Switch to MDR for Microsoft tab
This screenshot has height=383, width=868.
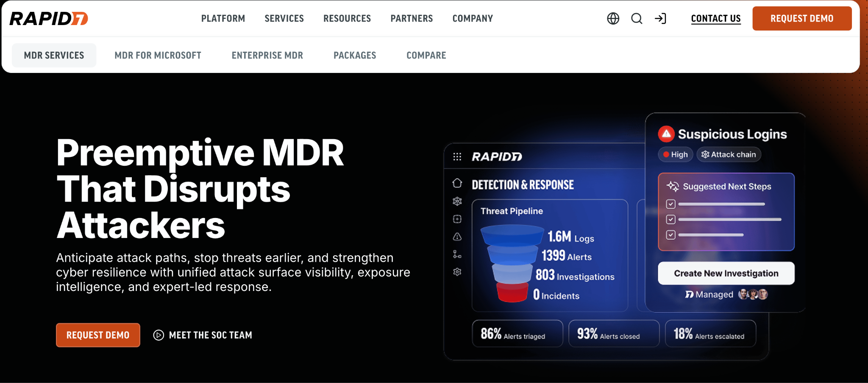[158, 55]
